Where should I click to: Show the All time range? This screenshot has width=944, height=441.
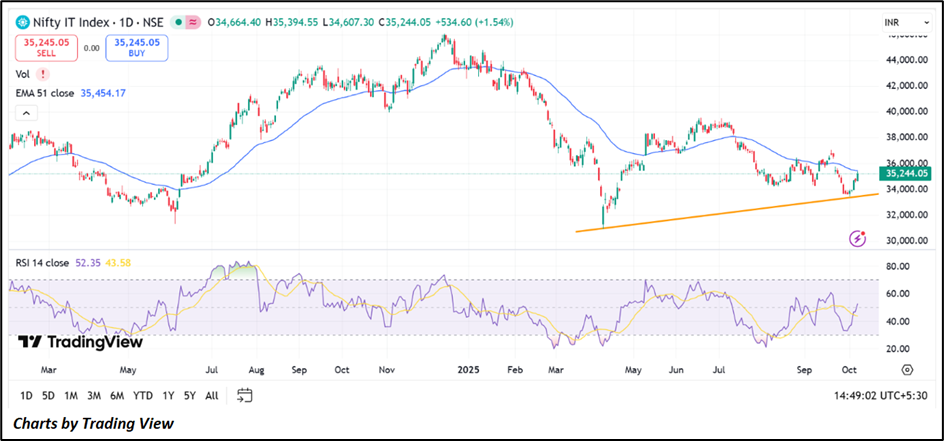point(211,396)
